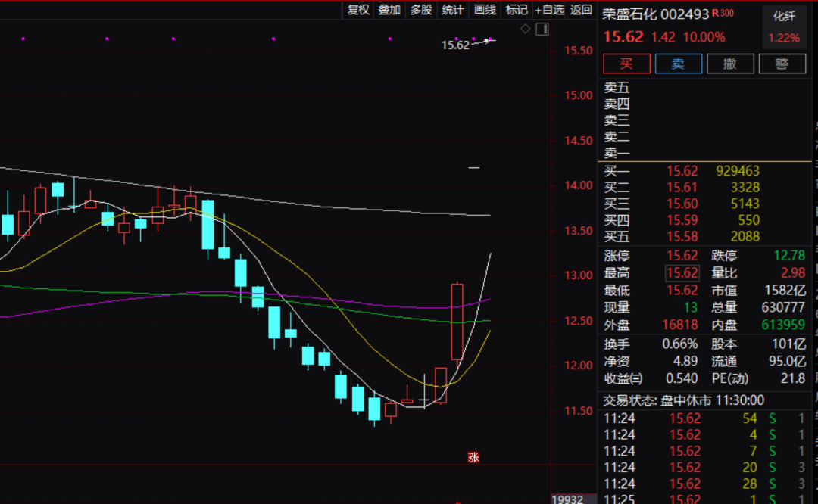
Task: Click the 撤 cancel order button
Action: coord(730,64)
